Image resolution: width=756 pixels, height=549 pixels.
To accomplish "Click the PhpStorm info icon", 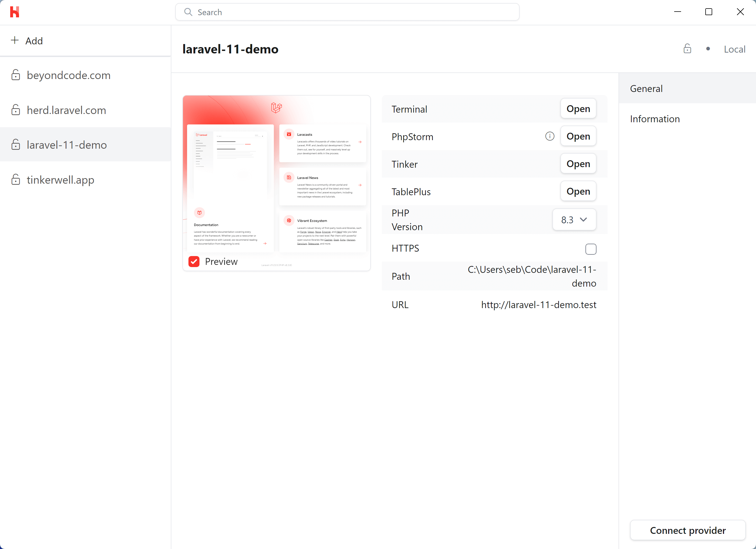I will (550, 136).
